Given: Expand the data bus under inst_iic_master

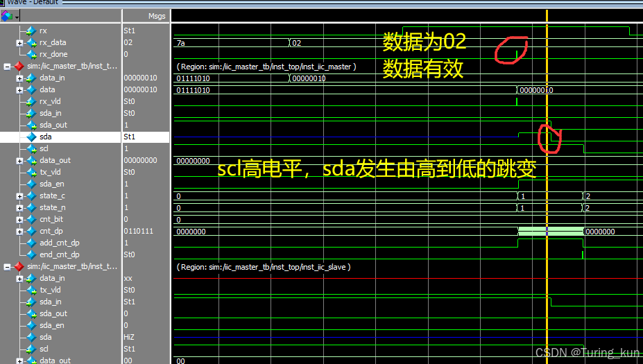Looking at the screenshot, I should [x=19, y=89].
